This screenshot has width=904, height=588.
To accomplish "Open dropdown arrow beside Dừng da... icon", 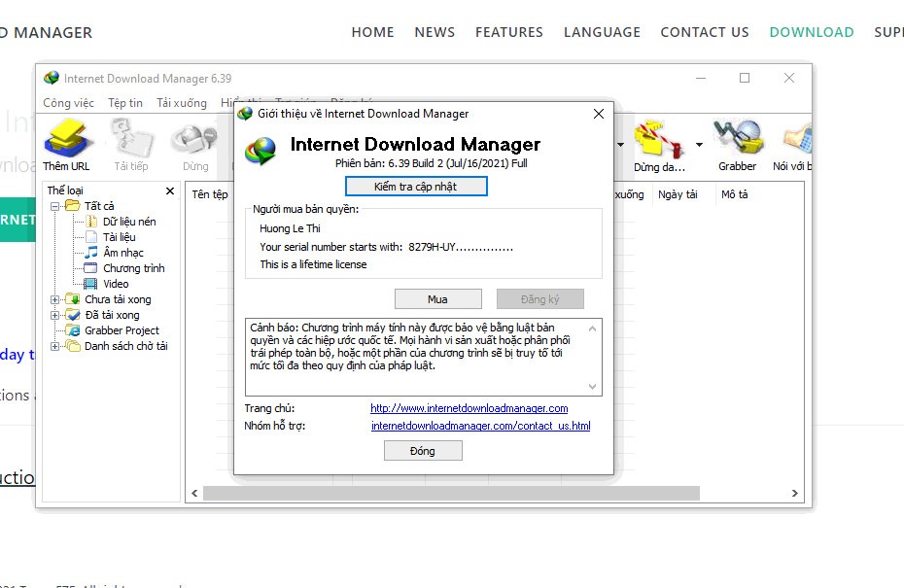I will coord(699,145).
